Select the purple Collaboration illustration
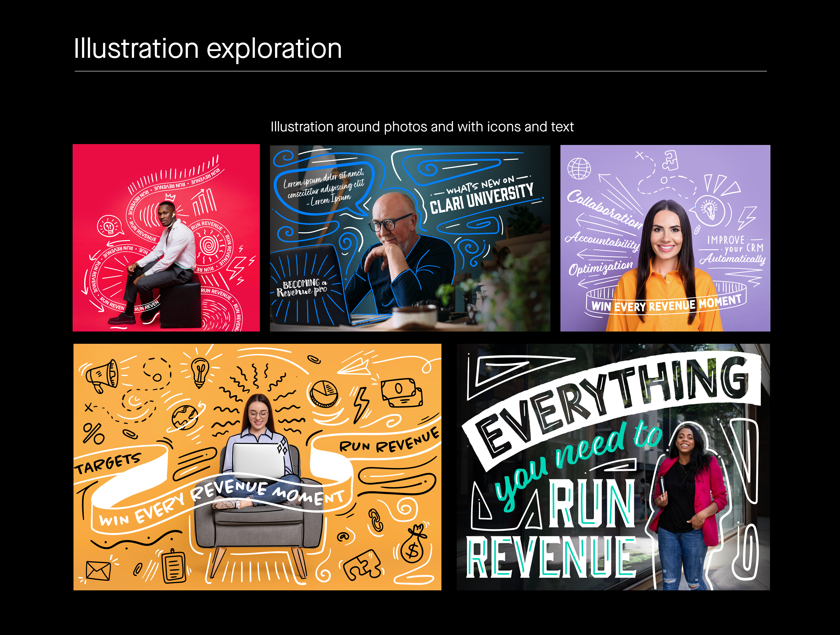This screenshot has height=635, width=840. tap(665, 238)
